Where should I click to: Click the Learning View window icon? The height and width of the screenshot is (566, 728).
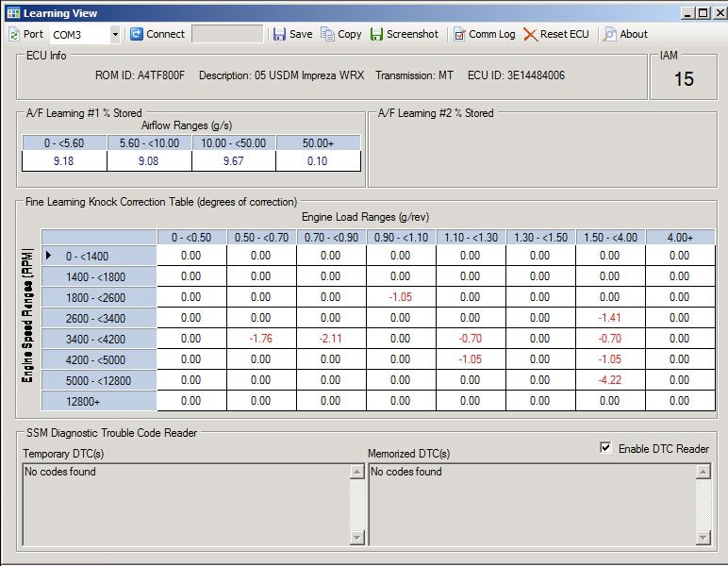13,13
